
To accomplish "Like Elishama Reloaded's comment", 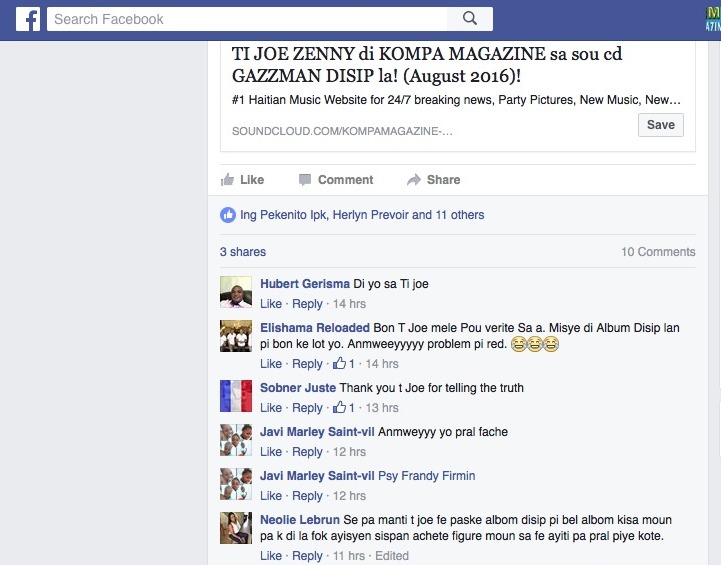I will tap(271, 364).
